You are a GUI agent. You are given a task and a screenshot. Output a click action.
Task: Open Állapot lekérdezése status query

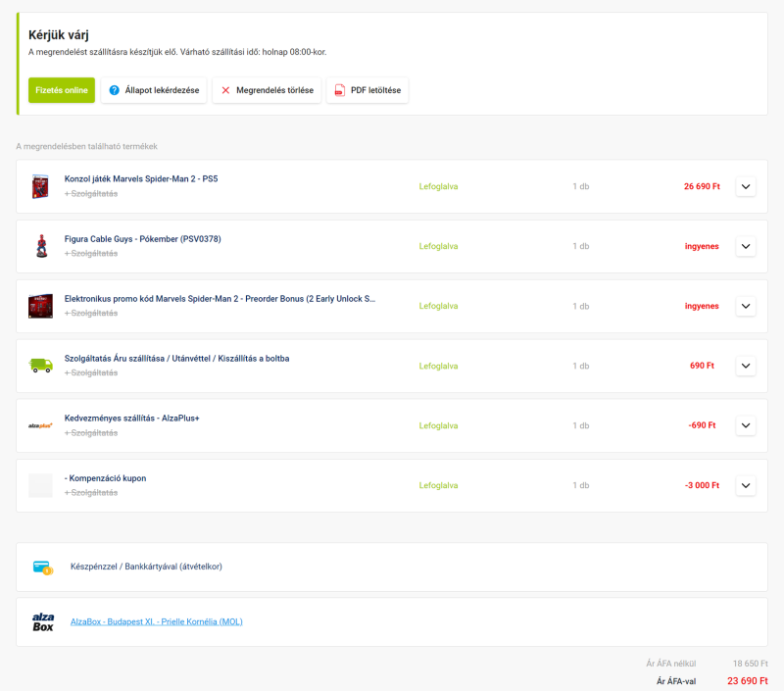[154, 90]
